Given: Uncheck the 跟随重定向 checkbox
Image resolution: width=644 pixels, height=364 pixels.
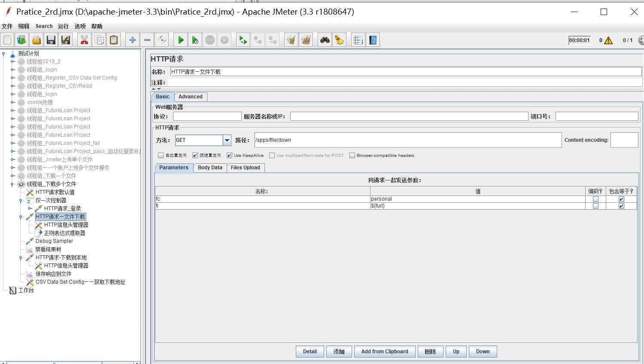Looking at the screenshot, I should click(195, 156).
